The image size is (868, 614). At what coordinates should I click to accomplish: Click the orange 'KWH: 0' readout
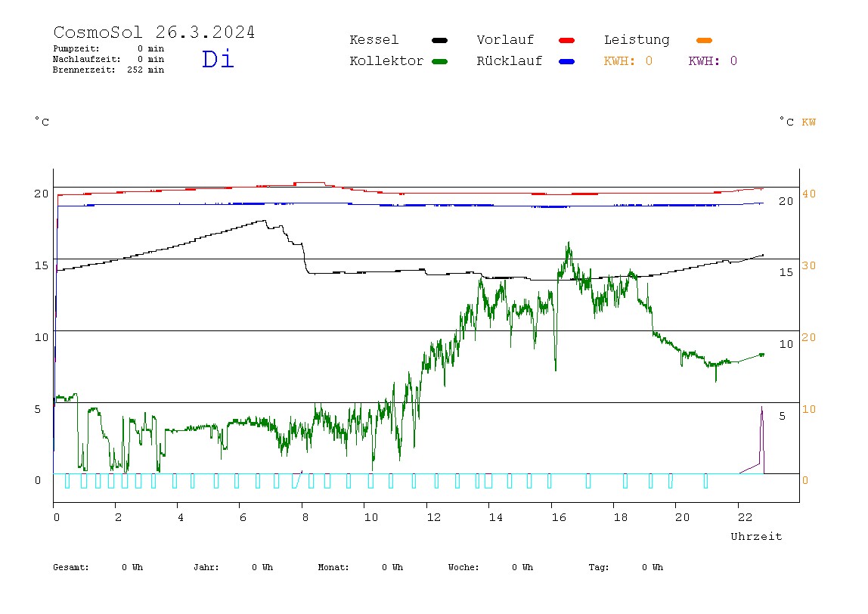[628, 61]
